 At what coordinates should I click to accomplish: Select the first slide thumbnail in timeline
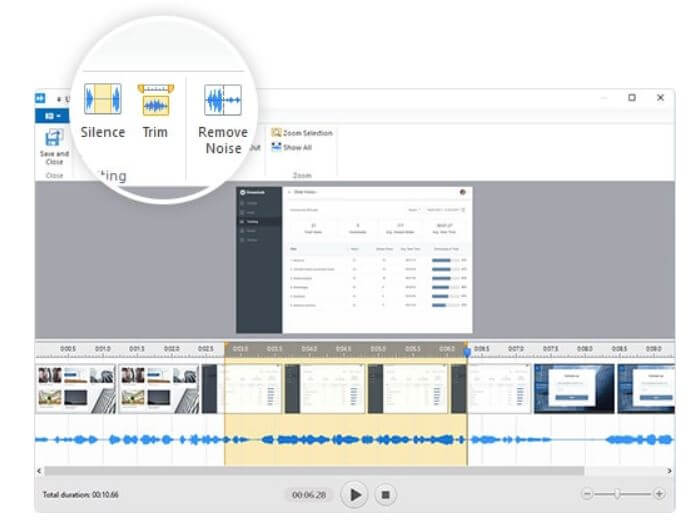pyautogui.click(x=76, y=387)
